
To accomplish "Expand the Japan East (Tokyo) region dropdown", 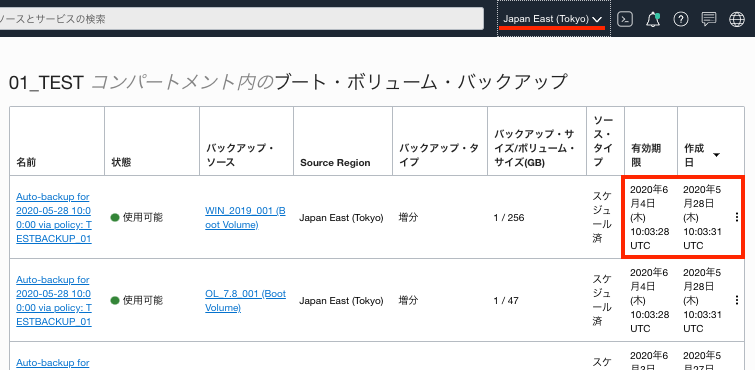I will pos(553,19).
